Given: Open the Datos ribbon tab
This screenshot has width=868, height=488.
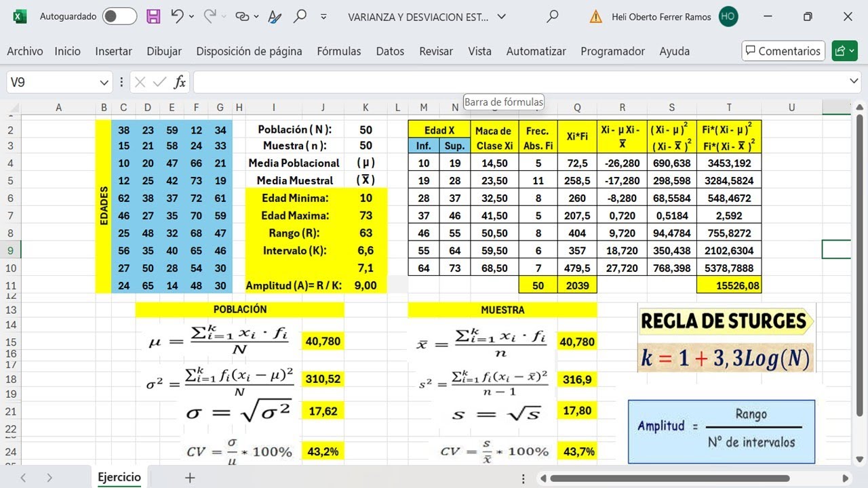Looking at the screenshot, I should pos(390,51).
